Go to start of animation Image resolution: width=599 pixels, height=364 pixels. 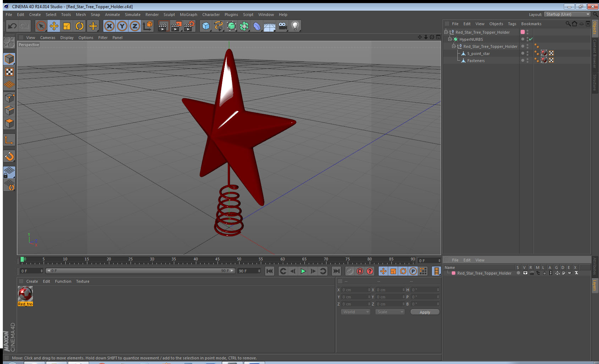point(270,271)
